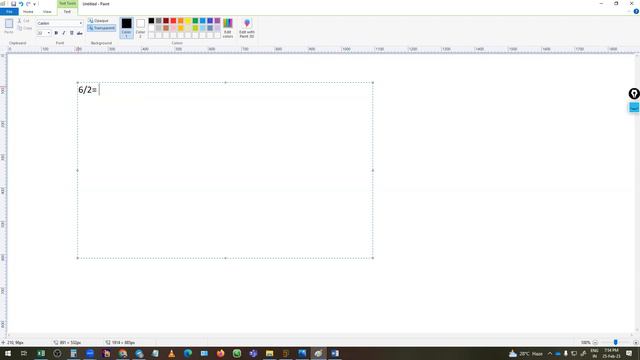Screen dimensions: 640x360
Task: Click the Paste clipboard icon
Action: point(9,24)
